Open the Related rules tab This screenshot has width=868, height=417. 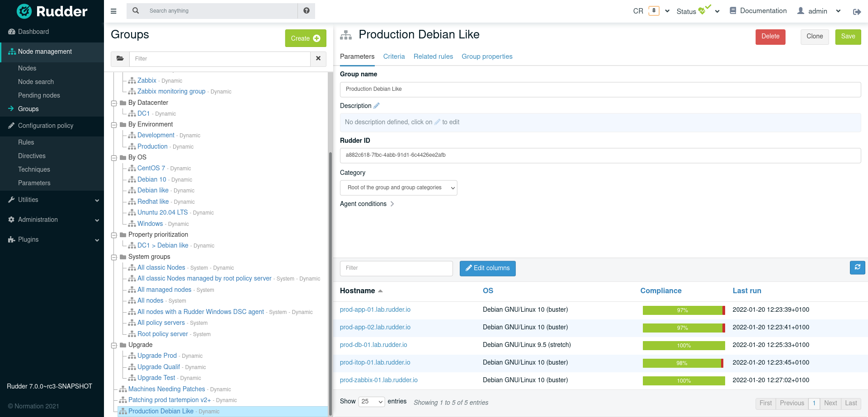433,56
